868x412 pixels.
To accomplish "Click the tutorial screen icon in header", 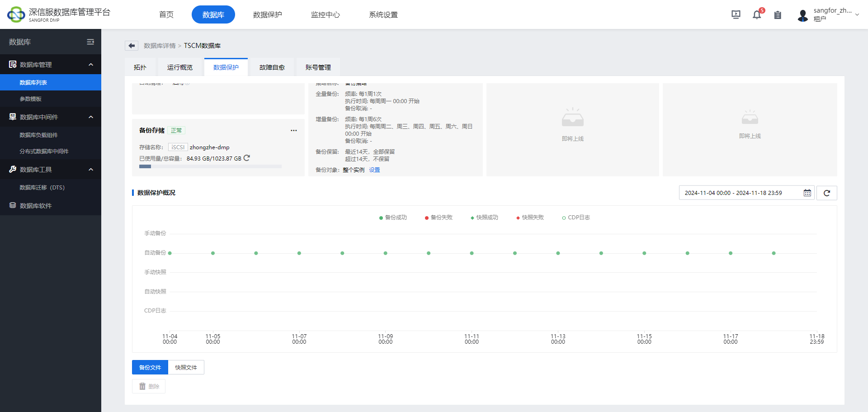I will (x=736, y=14).
